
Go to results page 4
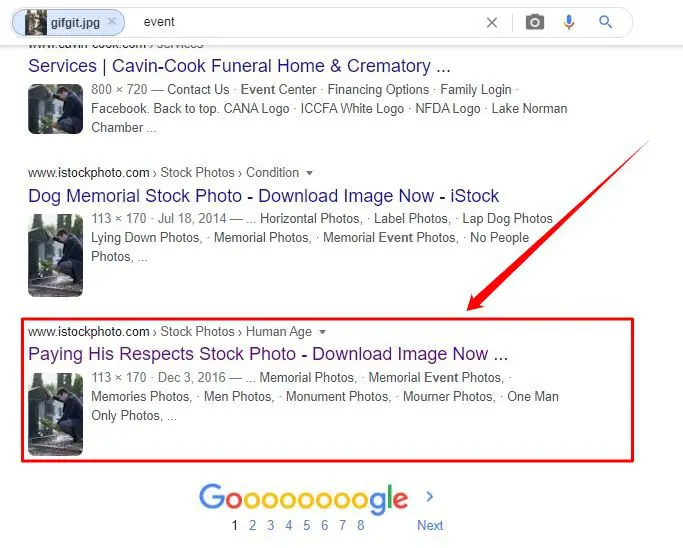click(288, 525)
